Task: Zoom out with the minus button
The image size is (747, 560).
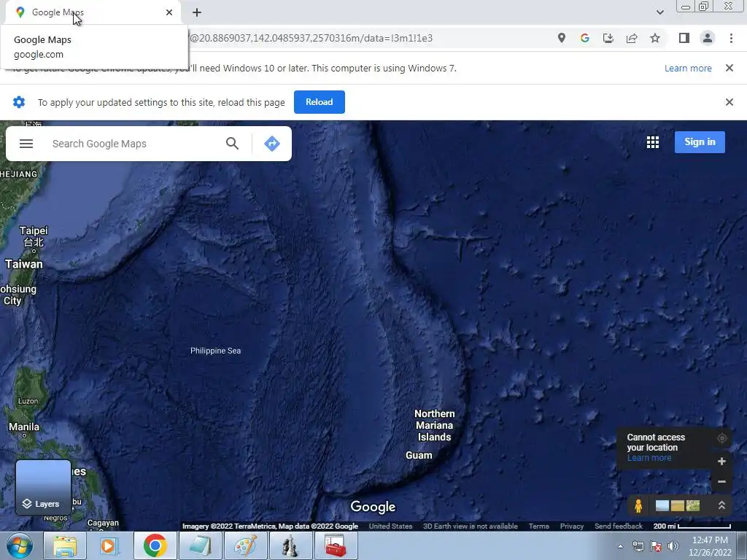Action: point(721,481)
